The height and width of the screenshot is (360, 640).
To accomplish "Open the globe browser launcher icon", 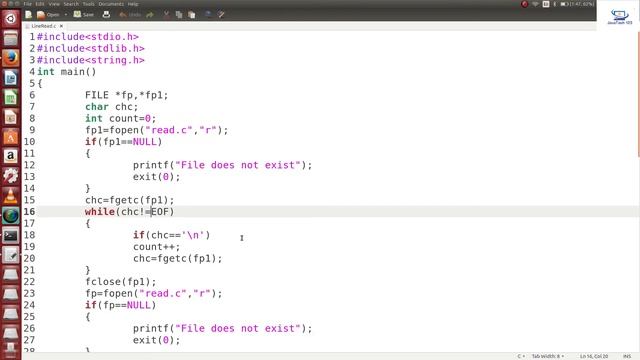I will (11, 216).
